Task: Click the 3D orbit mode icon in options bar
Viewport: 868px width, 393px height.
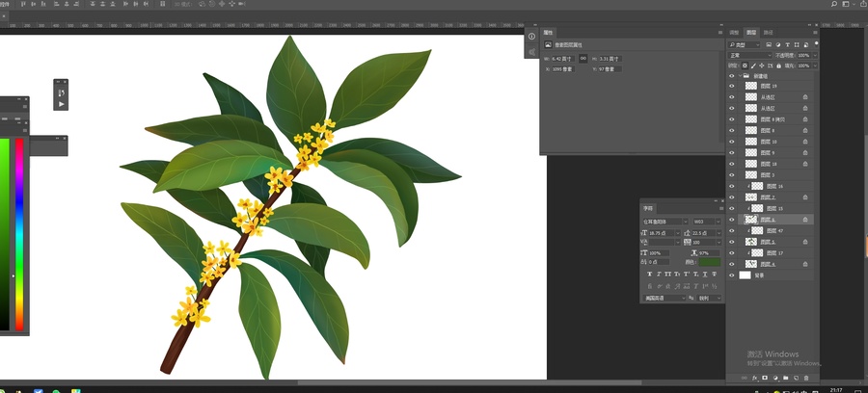Action: (x=203, y=4)
